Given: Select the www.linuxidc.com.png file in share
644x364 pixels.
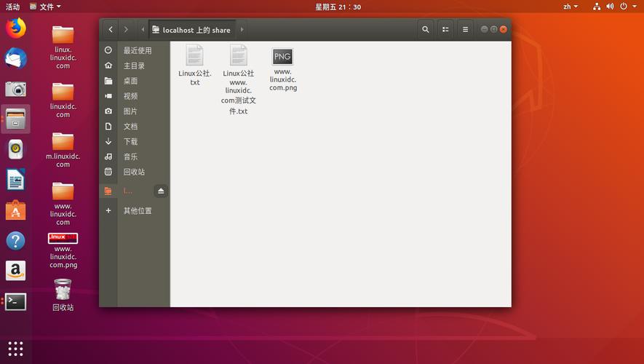Looking at the screenshot, I should point(282,69).
